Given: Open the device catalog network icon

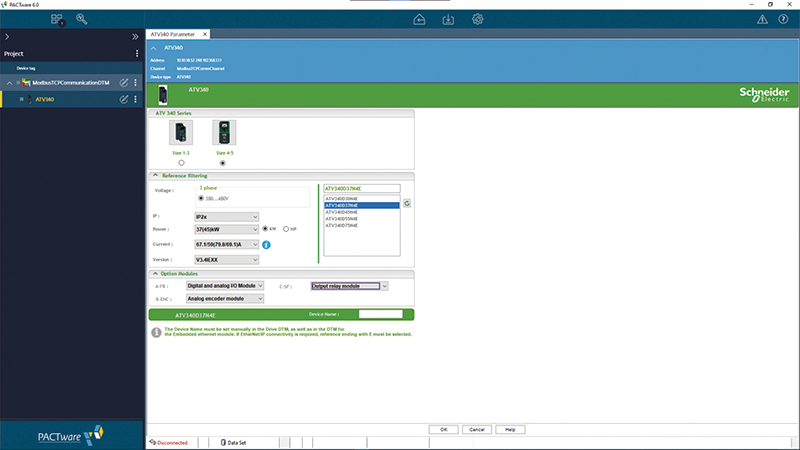Looking at the screenshot, I should [x=57, y=19].
